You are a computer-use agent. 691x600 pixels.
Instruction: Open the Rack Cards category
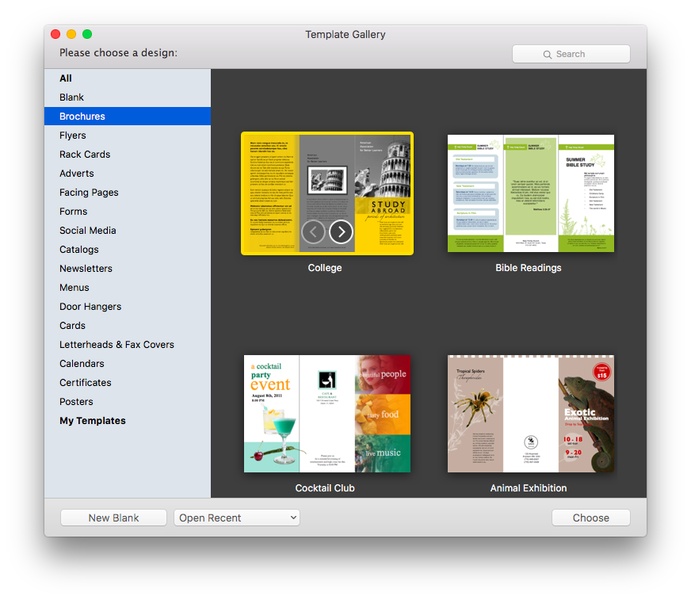[x=85, y=155]
